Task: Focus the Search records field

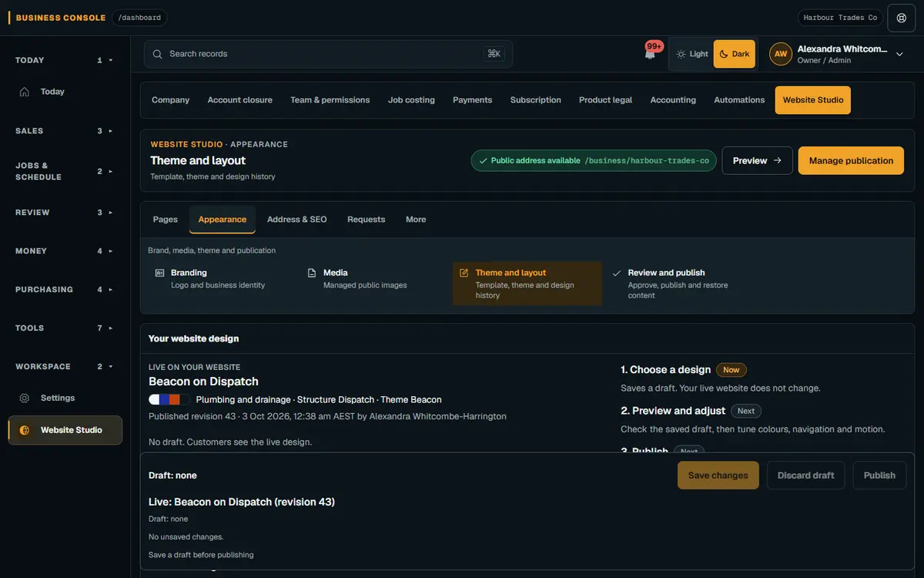Action: (328, 54)
